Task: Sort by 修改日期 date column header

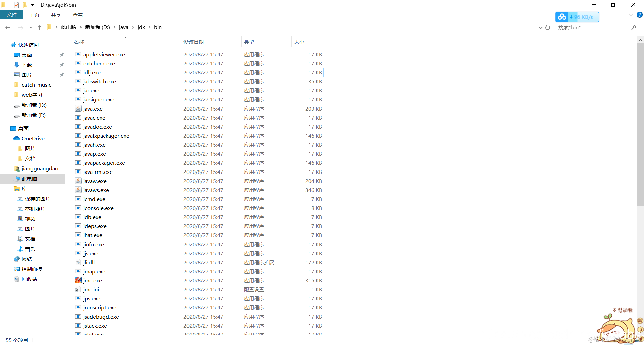Action: point(211,42)
